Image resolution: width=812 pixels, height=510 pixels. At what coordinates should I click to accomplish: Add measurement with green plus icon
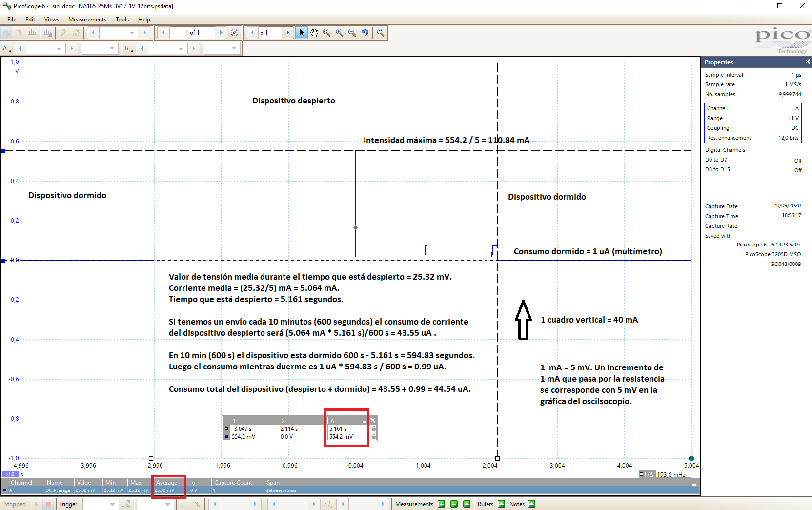[x=442, y=504]
